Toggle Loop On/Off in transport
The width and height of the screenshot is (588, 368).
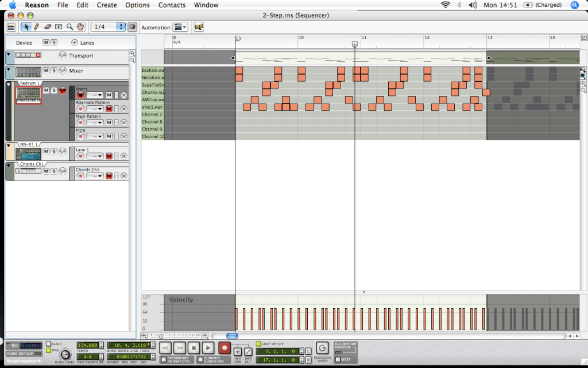[x=258, y=343]
